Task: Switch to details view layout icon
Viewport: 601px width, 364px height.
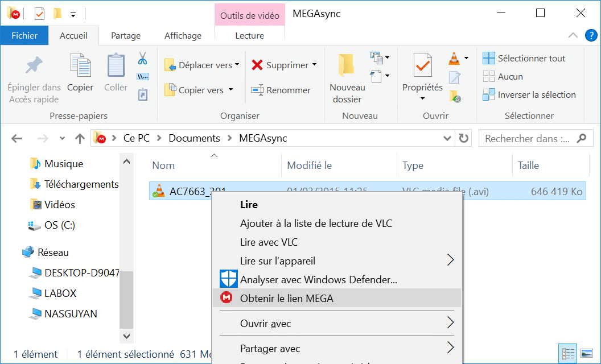Action: click(x=567, y=353)
